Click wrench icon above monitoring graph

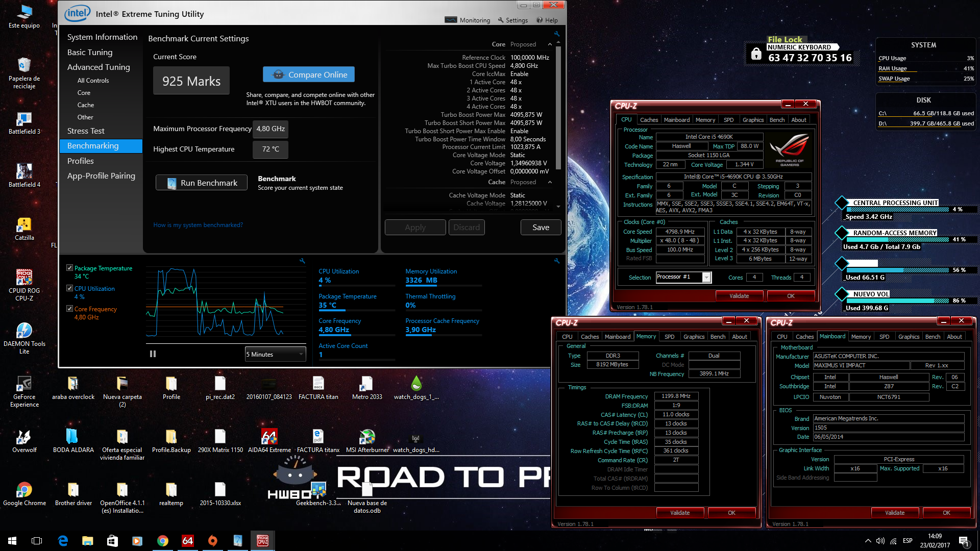click(302, 261)
